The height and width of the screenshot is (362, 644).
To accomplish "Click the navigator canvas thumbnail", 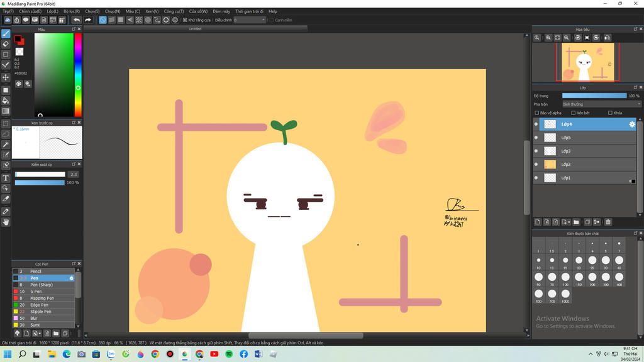I will point(588,62).
